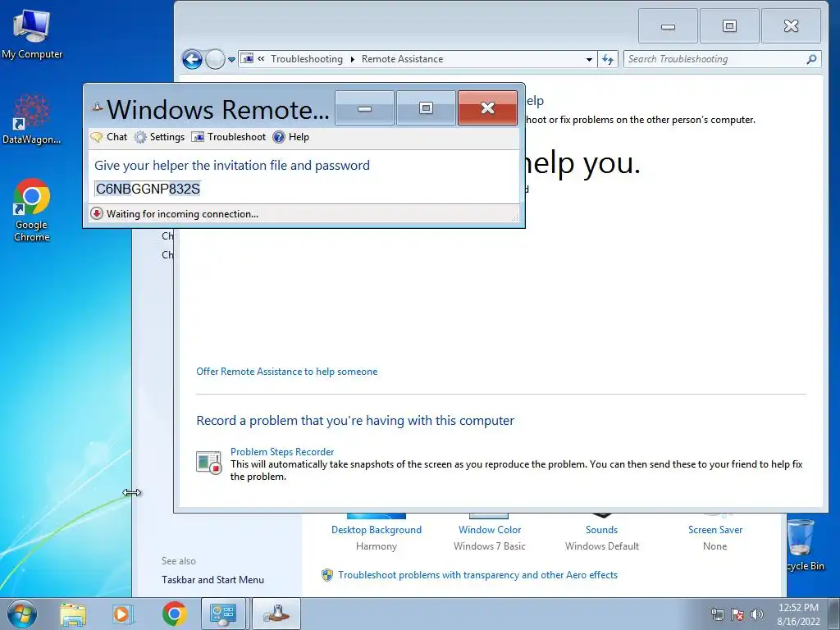Viewport: 840px width, 630px height.
Task: Open Problem Steps Recorder link
Action: [282, 452]
